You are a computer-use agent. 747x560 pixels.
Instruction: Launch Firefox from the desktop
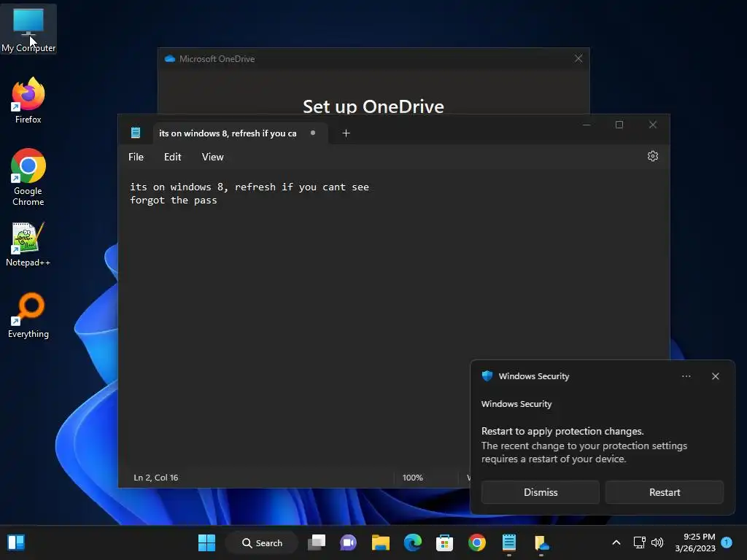pos(28,101)
